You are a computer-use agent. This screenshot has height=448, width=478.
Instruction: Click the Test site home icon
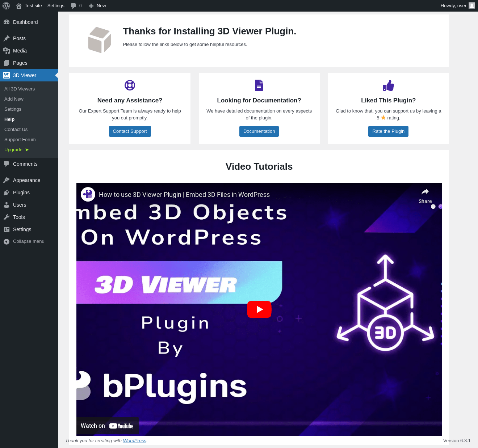click(x=19, y=6)
